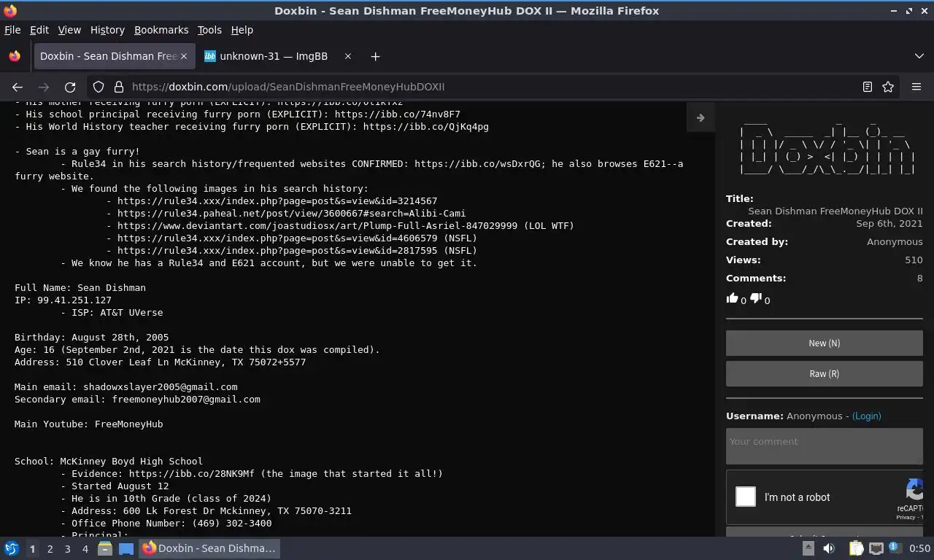The width and height of the screenshot is (934, 560).
Task: Open the Bookmarks menu
Action: (161, 30)
